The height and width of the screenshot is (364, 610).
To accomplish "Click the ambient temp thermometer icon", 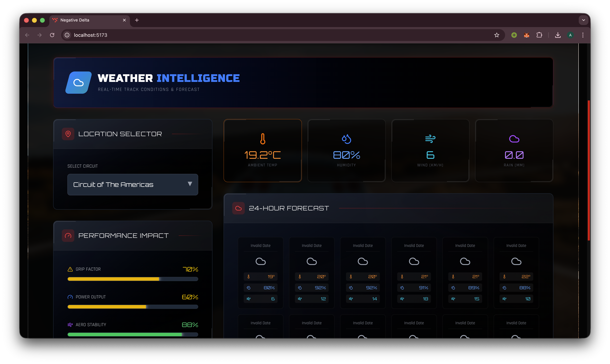I will tap(262, 139).
